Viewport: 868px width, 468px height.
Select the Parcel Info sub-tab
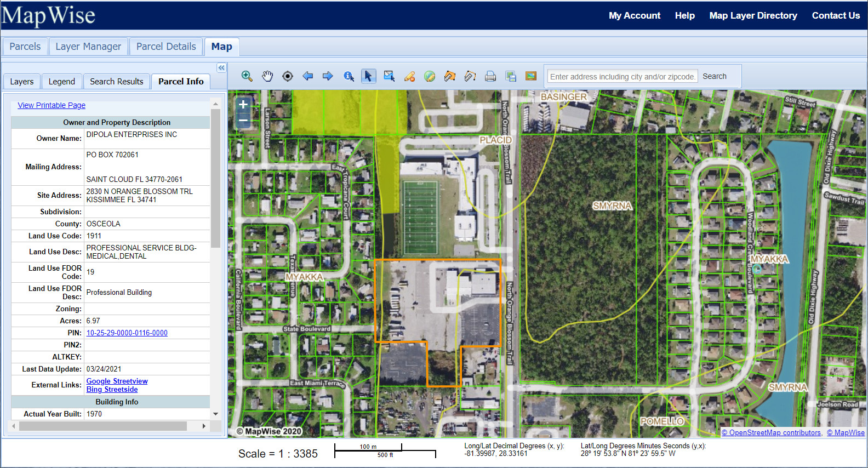tap(181, 82)
